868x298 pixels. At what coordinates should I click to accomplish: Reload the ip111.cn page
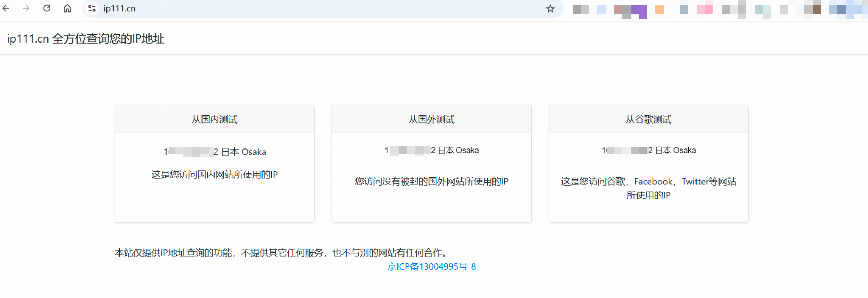(x=47, y=8)
